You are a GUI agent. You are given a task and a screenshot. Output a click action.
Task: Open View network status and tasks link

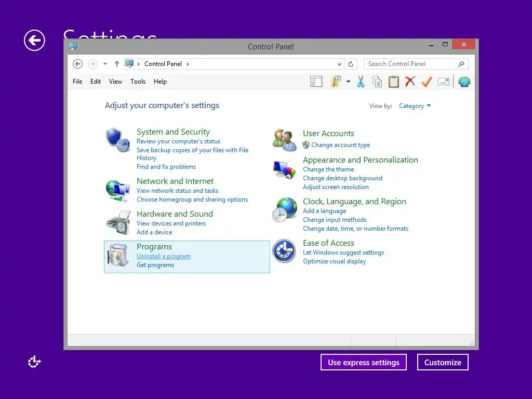[x=178, y=191]
